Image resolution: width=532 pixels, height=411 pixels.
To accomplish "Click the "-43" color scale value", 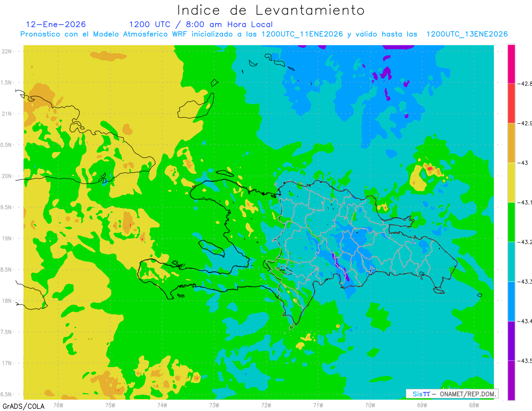I will pos(523,163).
